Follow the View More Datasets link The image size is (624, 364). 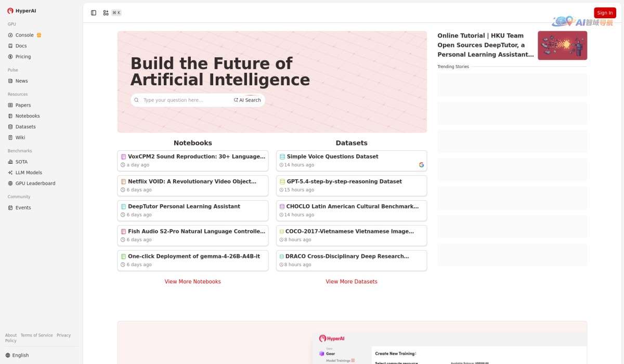pyautogui.click(x=352, y=282)
